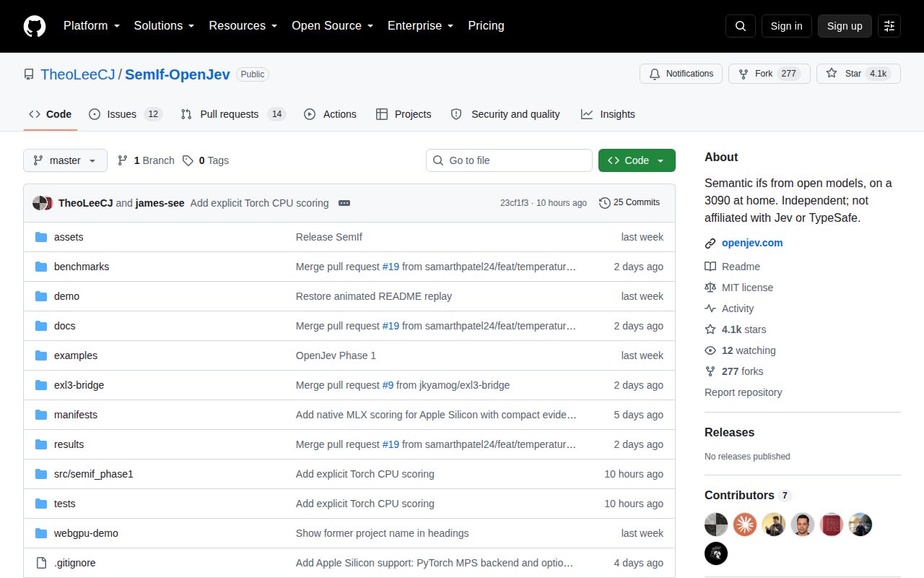This screenshot has width=924, height=578.
Task: Open pull request #9 link in exl3-bridge row
Action: point(388,385)
